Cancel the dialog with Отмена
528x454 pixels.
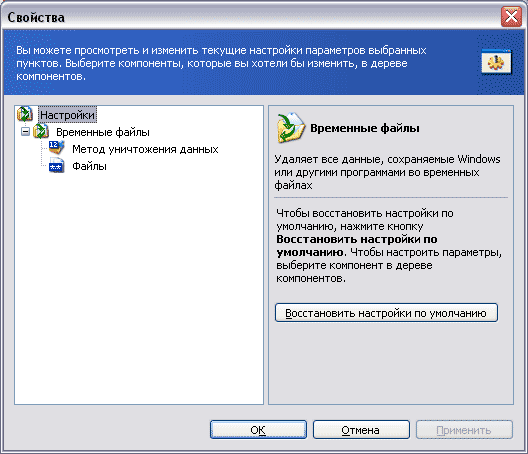361,430
